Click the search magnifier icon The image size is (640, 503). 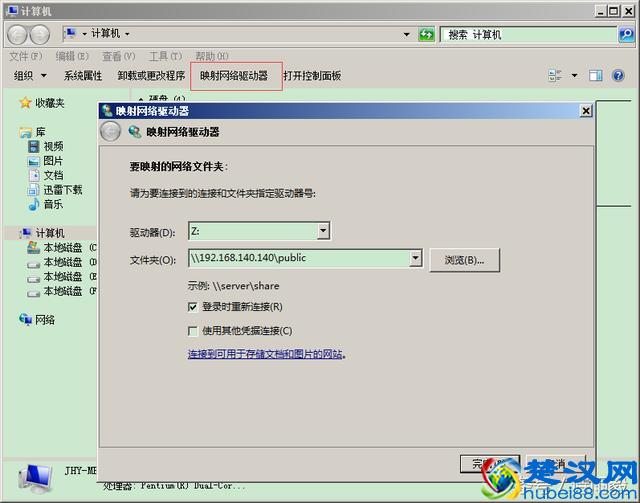coord(626,35)
